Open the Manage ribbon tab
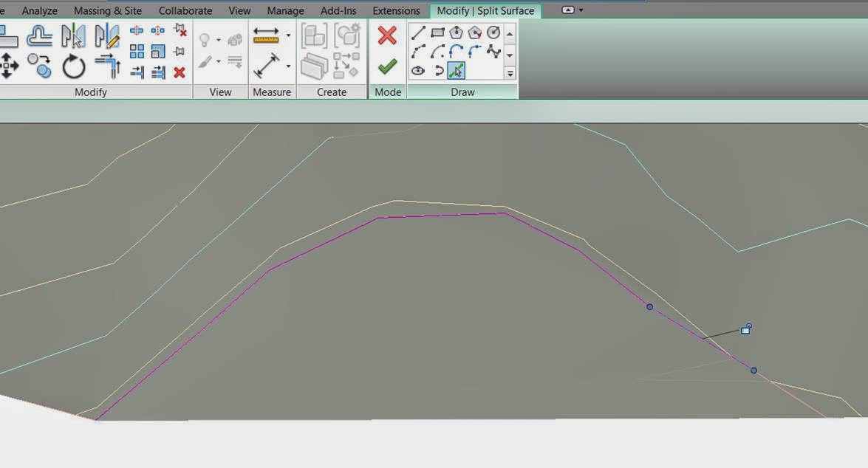 (285, 10)
